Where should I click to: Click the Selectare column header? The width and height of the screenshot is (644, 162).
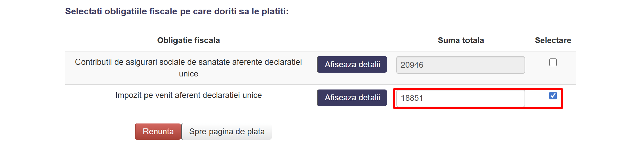point(552,40)
